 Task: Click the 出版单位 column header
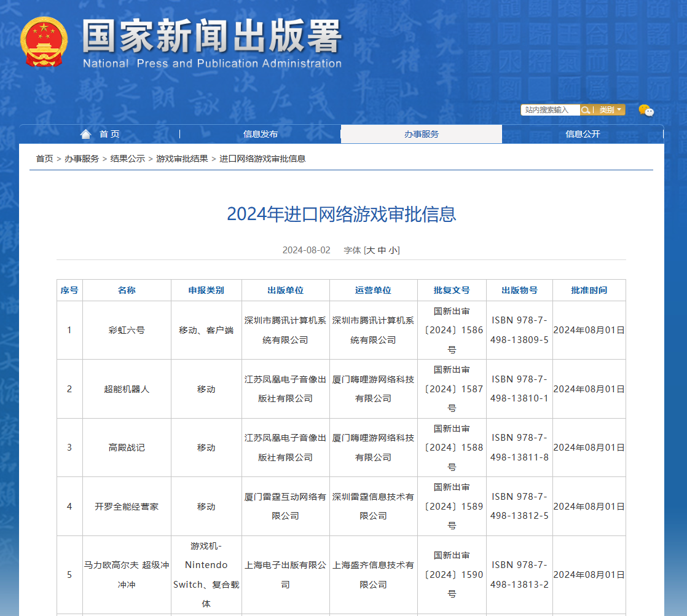click(x=285, y=290)
